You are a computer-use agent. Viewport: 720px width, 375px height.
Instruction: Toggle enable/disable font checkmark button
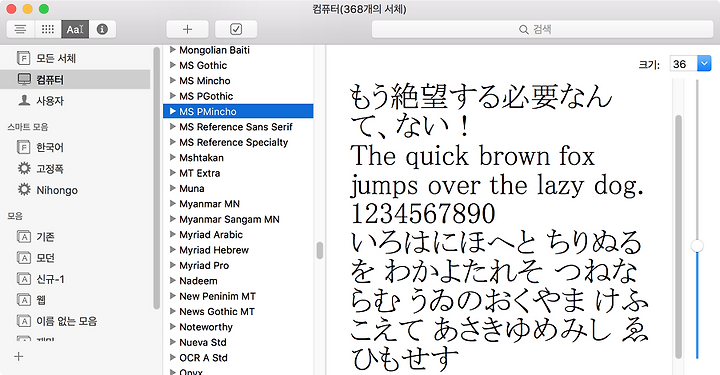pyautogui.click(x=236, y=29)
